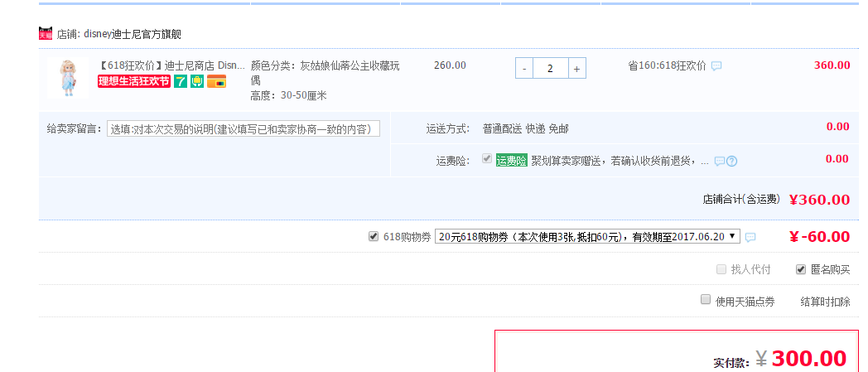Click the 匿名购买 label text
868x372 pixels.
tap(830, 269)
